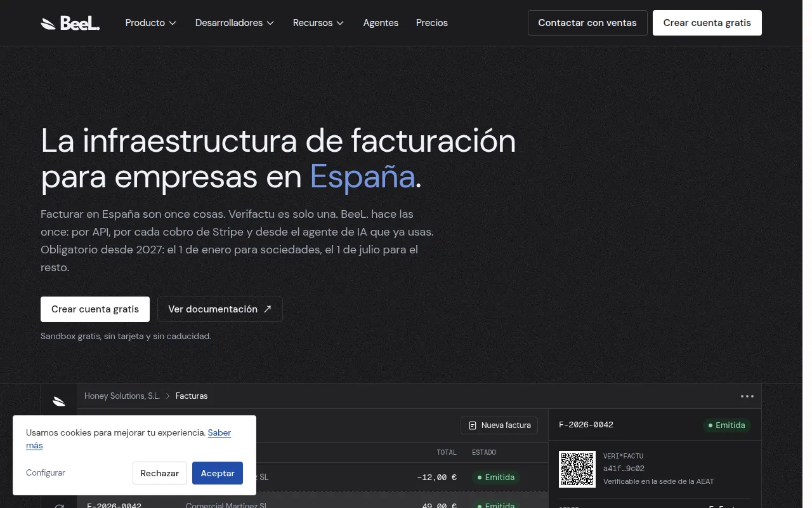This screenshot has height=508, width=812.
Task: Reject cookies with Rechazar button
Action: pos(160,473)
